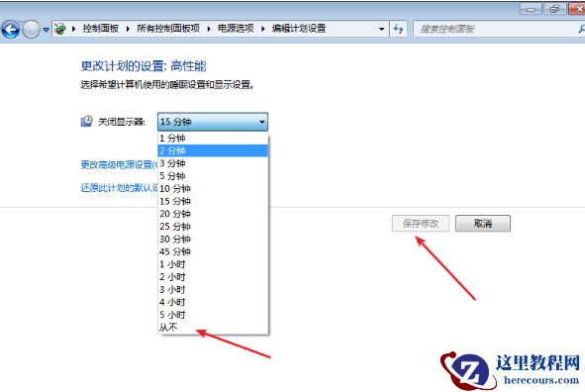The width and height of the screenshot is (585, 392).
Task: Choose 5 分钟 option
Action: 213,176
